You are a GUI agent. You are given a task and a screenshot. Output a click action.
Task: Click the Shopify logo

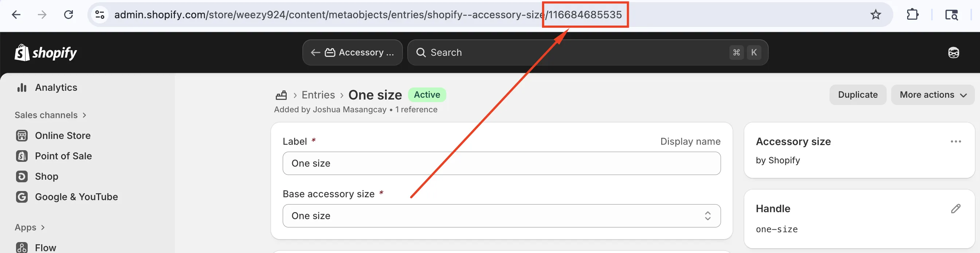click(x=46, y=52)
